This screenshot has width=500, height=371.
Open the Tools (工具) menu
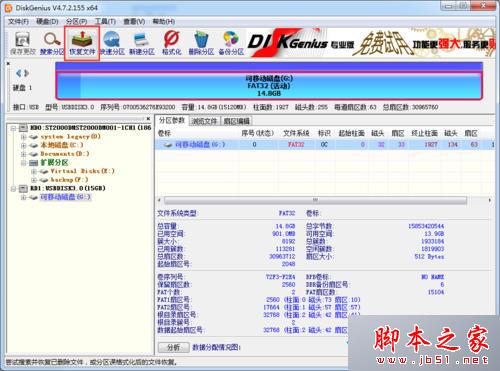click(x=105, y=22)
